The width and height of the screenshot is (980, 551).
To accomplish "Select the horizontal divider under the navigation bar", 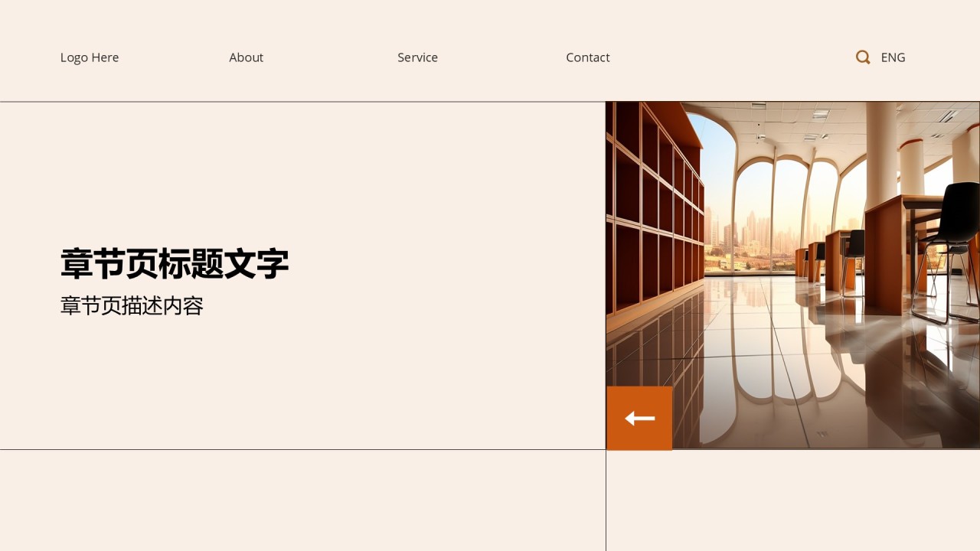I will tap(490, 102).
